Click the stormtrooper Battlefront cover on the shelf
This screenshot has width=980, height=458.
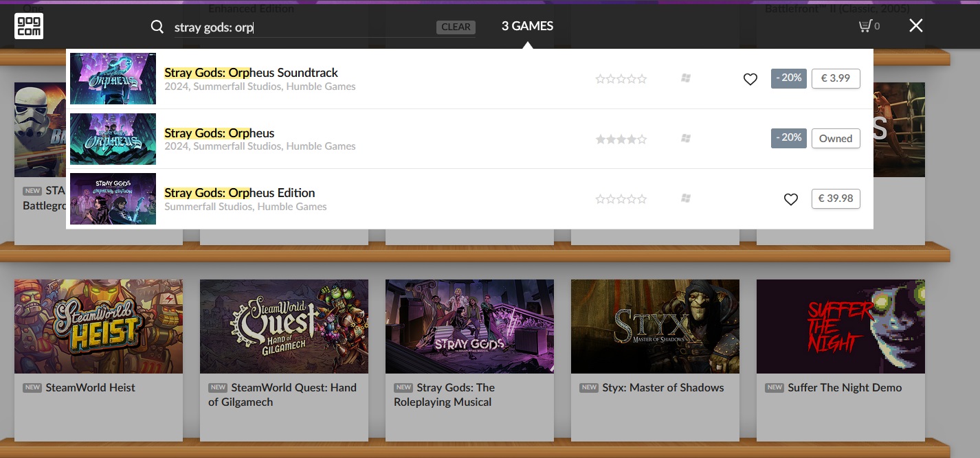click(x=40, y=130)
